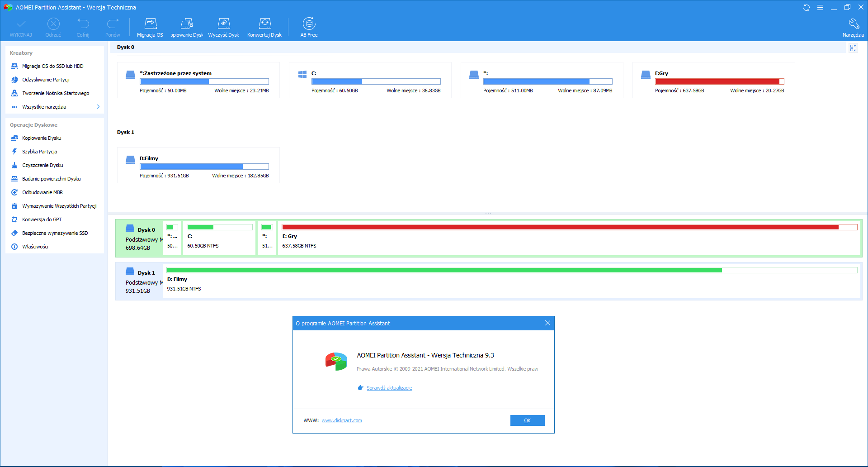Open Tworzenie Nośnika Startowego wizard

pos(55,93)
